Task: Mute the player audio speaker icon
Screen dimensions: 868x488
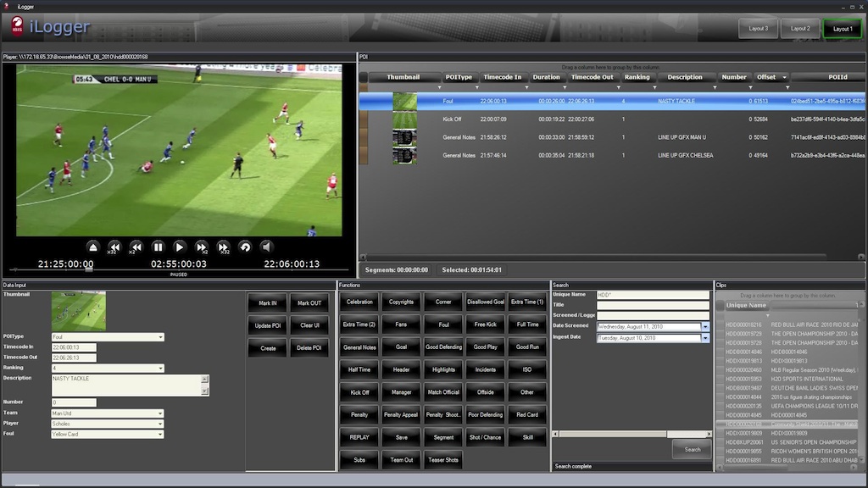Action: coord(267,247)
